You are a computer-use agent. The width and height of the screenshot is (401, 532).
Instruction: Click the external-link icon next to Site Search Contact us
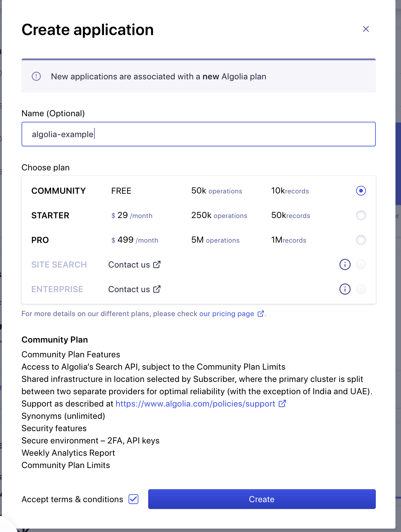157,264
